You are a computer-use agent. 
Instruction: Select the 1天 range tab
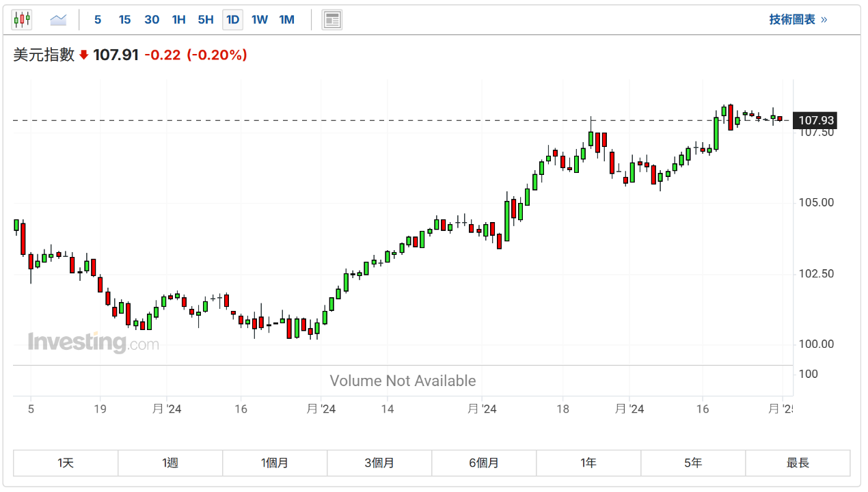pyautogui.click(x=66, y=463)
